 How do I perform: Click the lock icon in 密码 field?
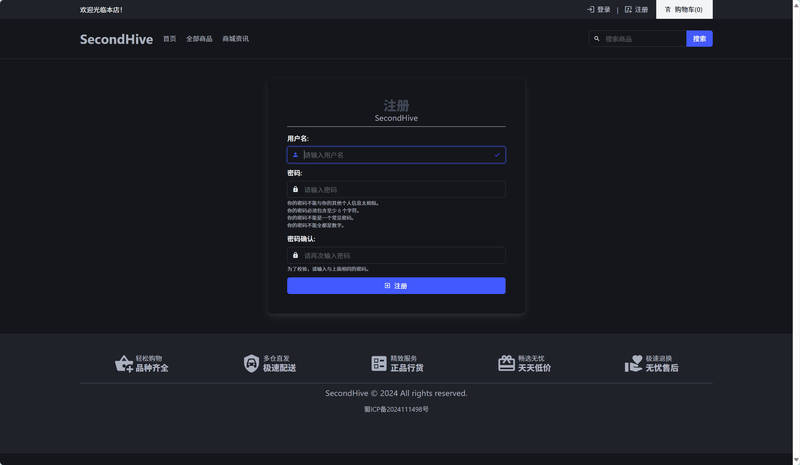[x=295, y=189]
